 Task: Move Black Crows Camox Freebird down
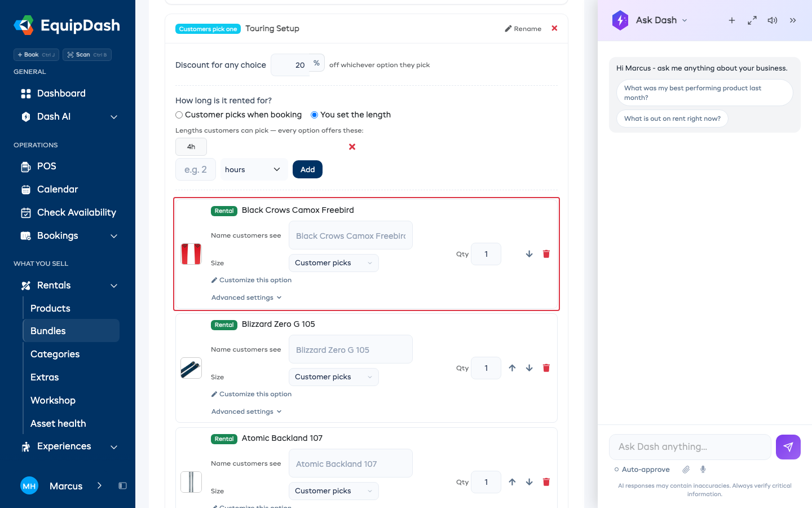point(529,254)
